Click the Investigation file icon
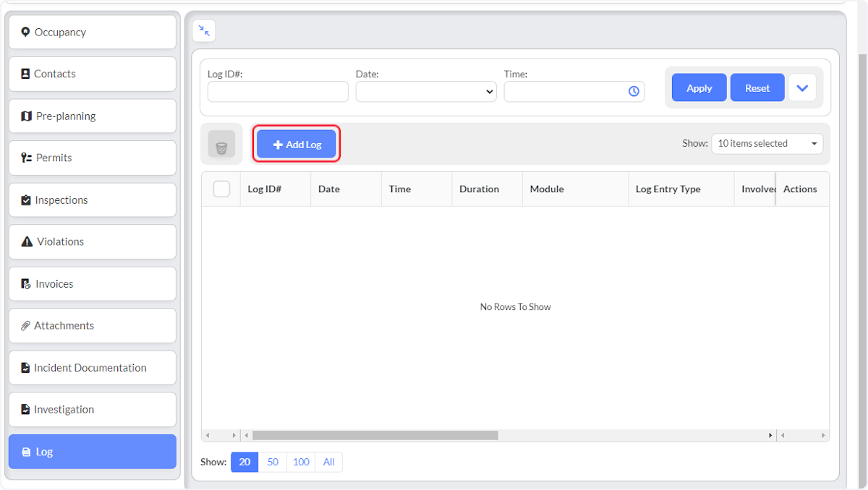The height and width of the screenshot is (490, 868). point(25,410)
